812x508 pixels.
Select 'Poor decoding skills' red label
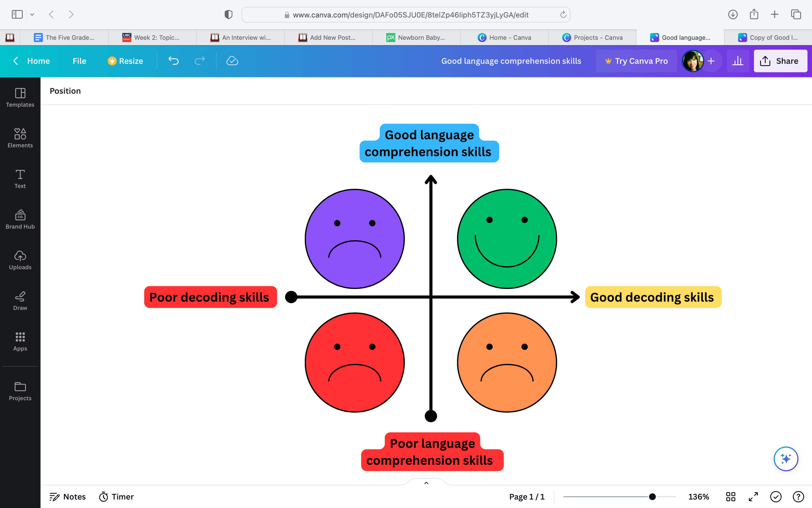pos(210,297)
